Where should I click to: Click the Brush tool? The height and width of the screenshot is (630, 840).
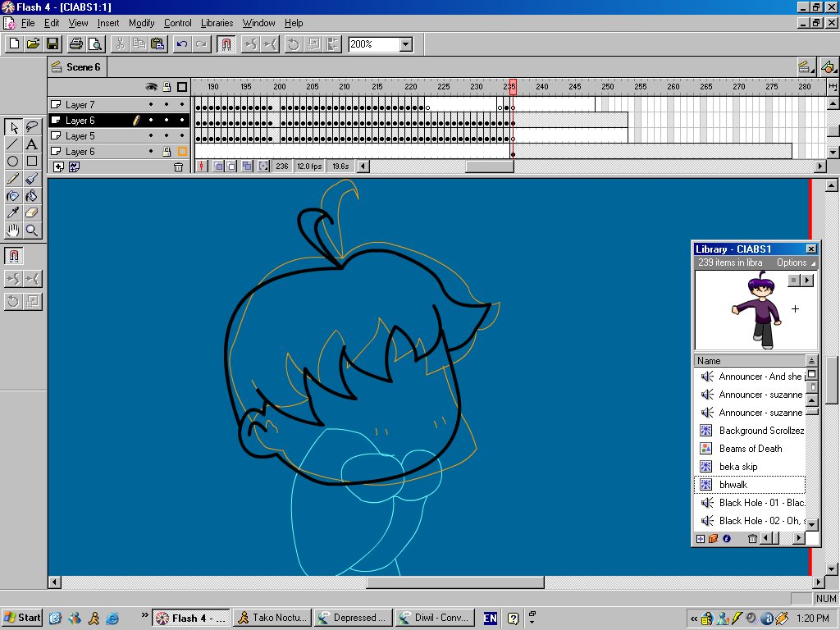tap(32, 179)
